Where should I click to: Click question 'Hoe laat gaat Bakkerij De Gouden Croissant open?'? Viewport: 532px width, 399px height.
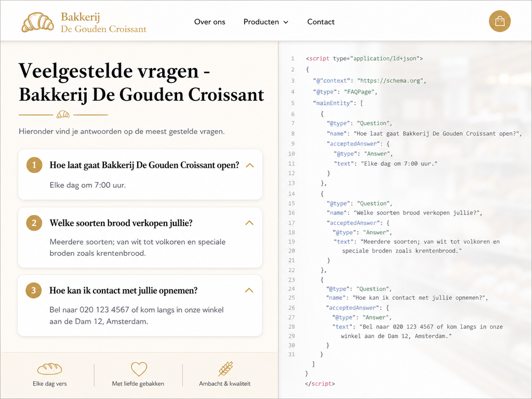[144, 165]
